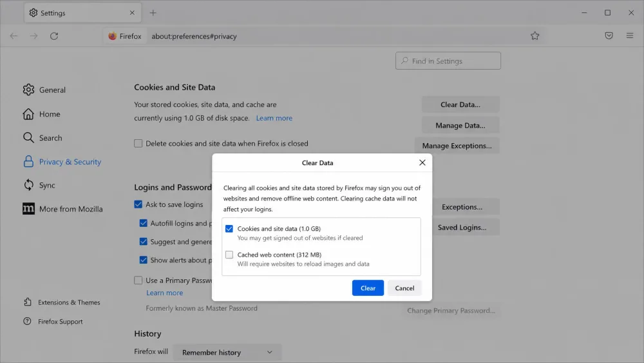The width and height of the screenshot is (644, 363).
Task: Toggle Show alerts about passwords checkbox
Action: [144, 260]
